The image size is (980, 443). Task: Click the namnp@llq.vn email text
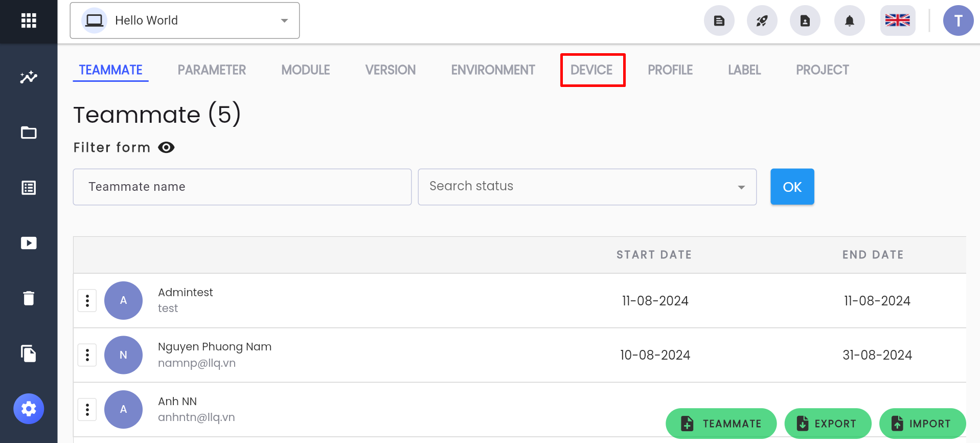tap(197, 363)
